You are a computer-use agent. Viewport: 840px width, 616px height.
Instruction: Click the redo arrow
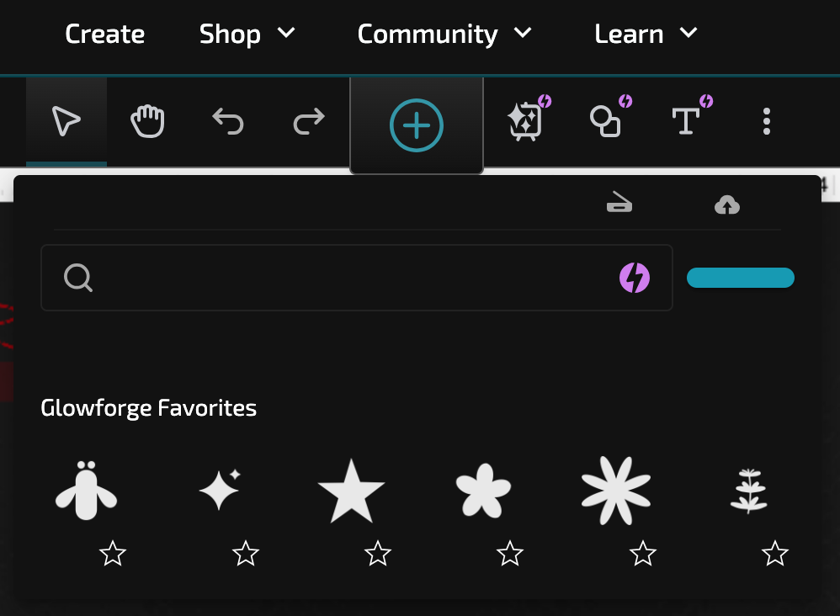pos(309,121)
